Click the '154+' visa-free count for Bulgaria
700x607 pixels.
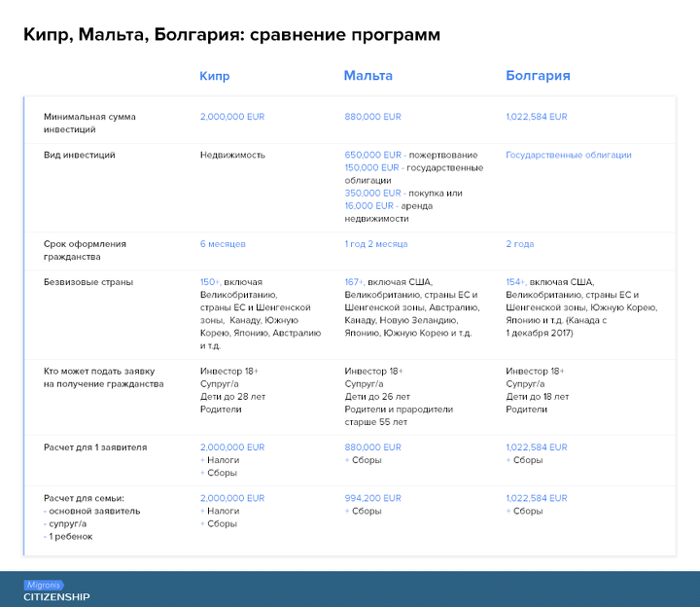click(515, 282)
